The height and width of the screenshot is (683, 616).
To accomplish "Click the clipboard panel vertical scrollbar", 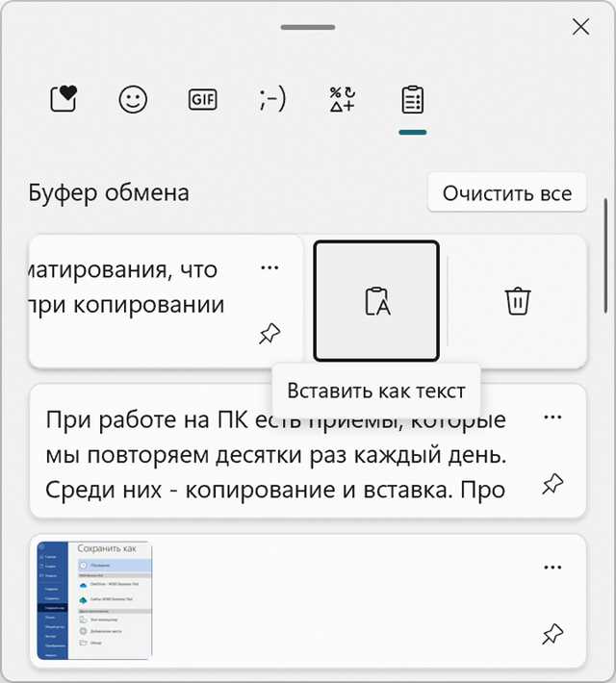I will coord(605,255).
